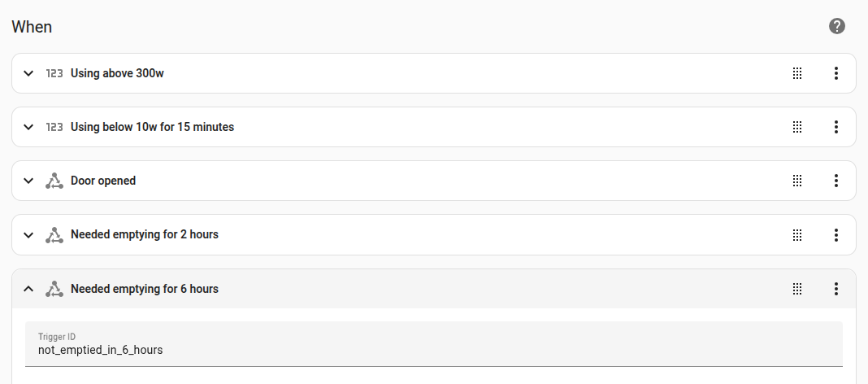868x384 pixels.
Task: Click the Door opened device trigger icon
Action: point(54,181)
